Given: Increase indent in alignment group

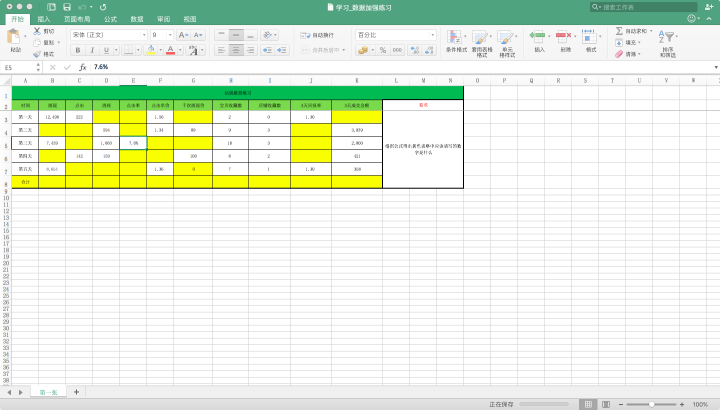Looking at the screenshot, I should (x=281, y=50).
